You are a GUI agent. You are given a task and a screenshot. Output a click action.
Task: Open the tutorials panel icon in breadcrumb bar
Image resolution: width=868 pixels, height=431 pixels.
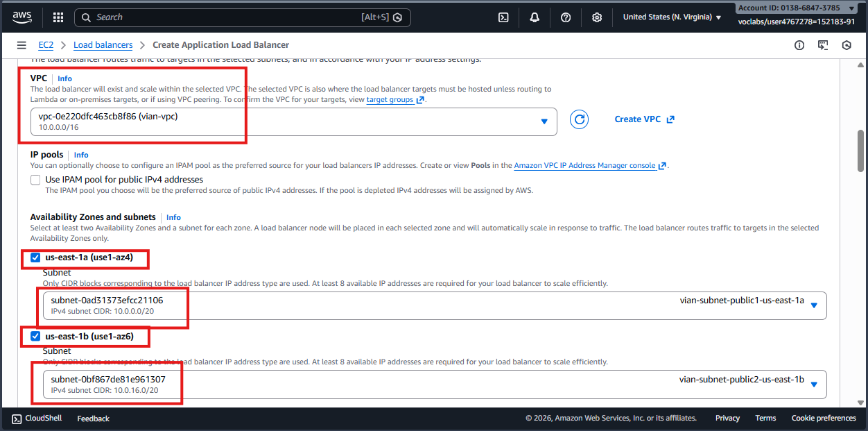click(823, 45)
